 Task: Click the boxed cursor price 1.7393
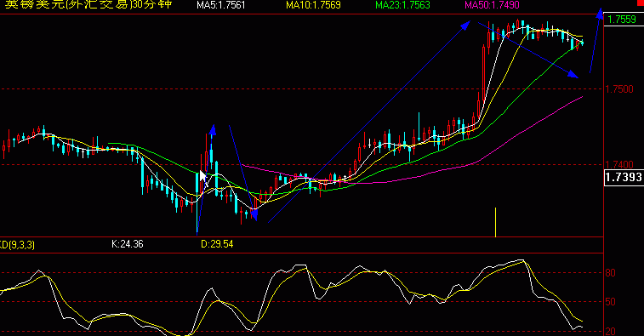pos(624,177)
